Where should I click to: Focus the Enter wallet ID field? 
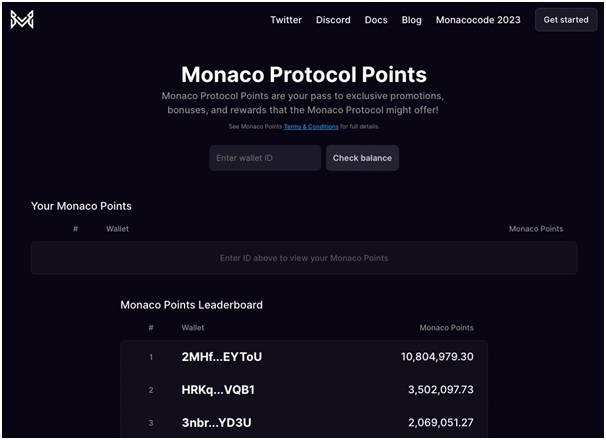coord(265,158)
